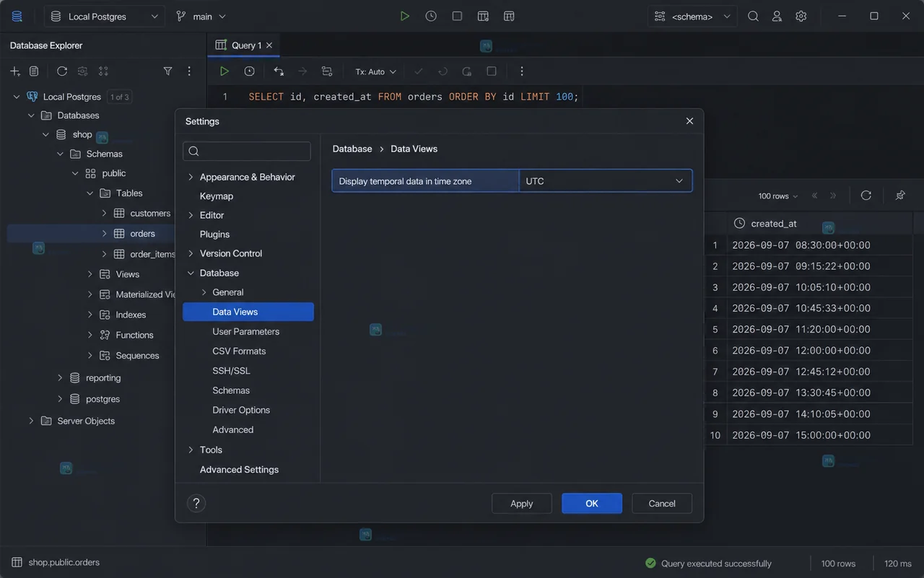Expand the General subcategory under Database
Image resolution: width=924 pixels, height=578 pixels.
(204, 292)
